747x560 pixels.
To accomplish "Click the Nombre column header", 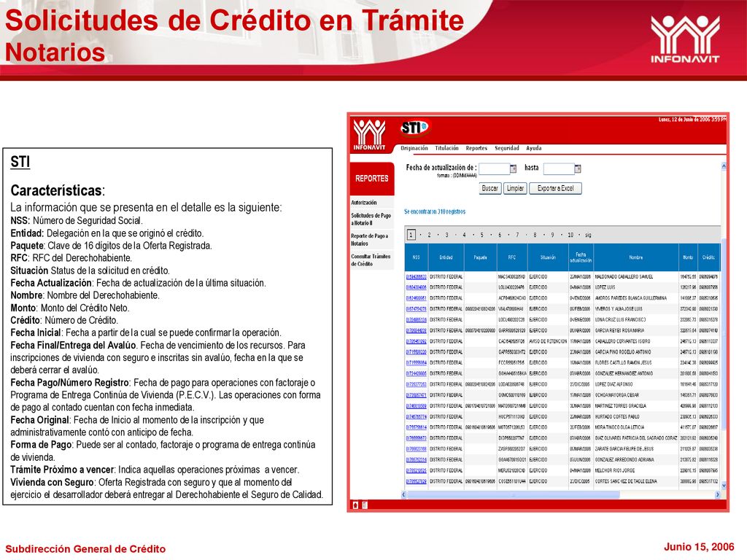I will pyautogui.click(x=636, y=257).
